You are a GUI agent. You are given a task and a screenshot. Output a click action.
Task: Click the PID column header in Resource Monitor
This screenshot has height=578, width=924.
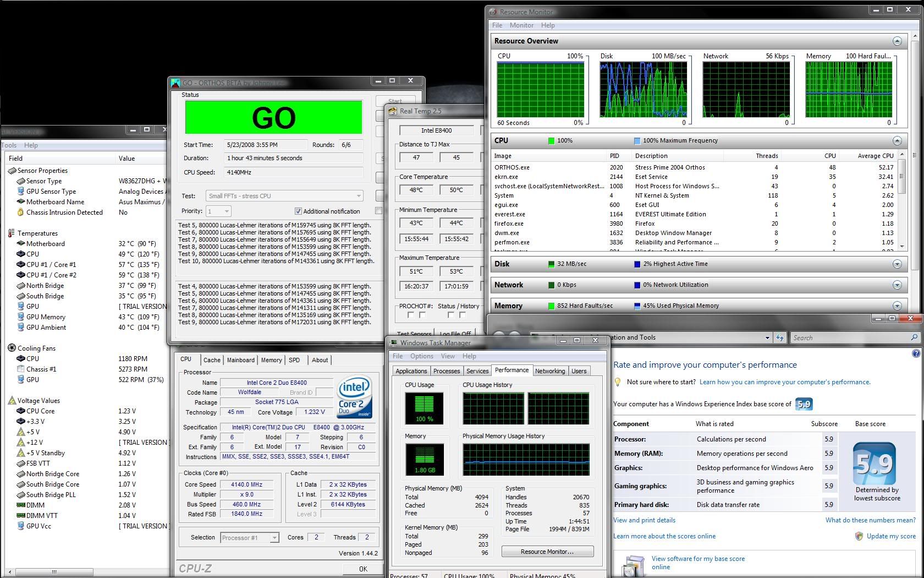[x=619, y=156]
